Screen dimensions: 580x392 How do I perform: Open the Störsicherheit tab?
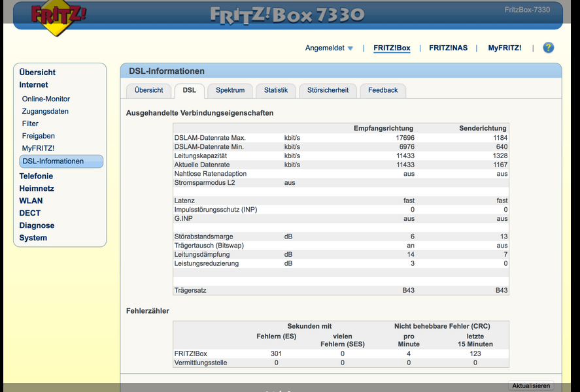(x=328, y=90)
